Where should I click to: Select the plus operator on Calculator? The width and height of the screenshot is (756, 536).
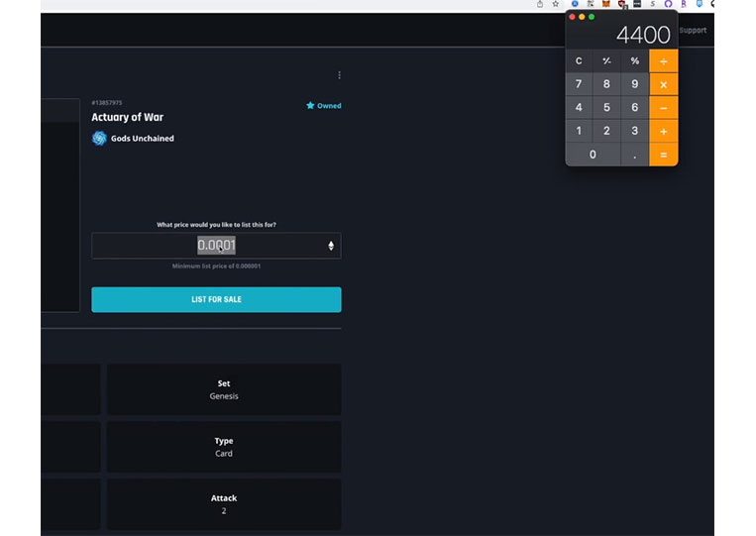[664, 131]
